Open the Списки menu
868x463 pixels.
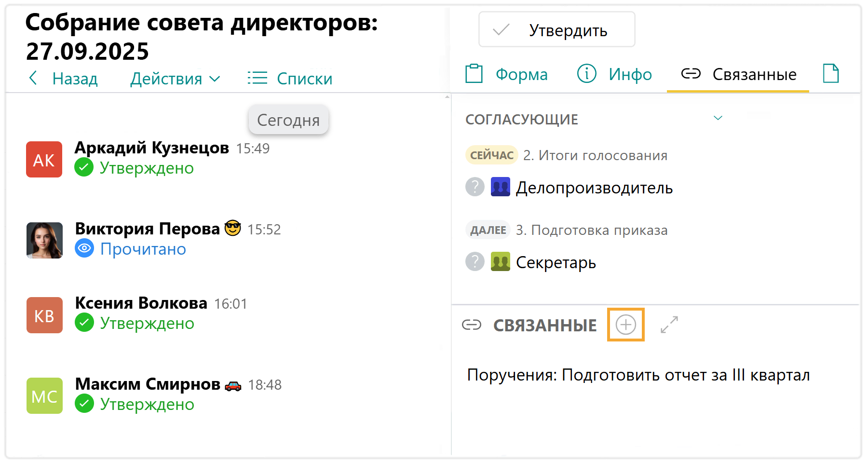point(290,79)
